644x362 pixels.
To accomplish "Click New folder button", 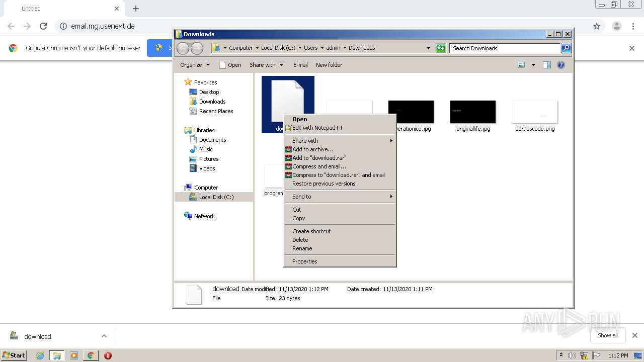I will (x=329, y=65).
